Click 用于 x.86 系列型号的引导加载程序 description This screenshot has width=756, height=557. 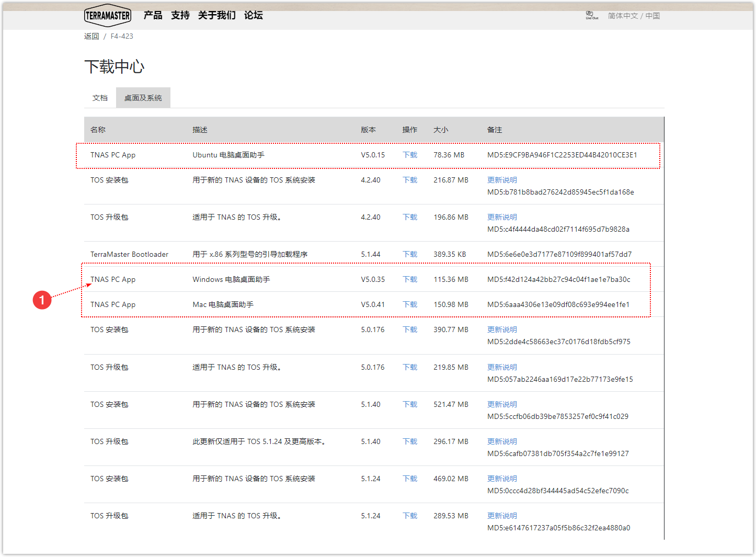coord(250,254)
